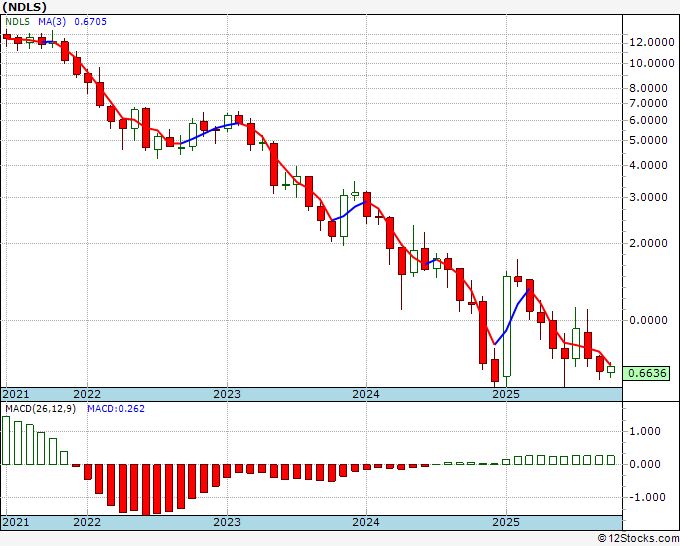Click the -1.000 MACD axis label
680x546 pixels.
point(645,497)
